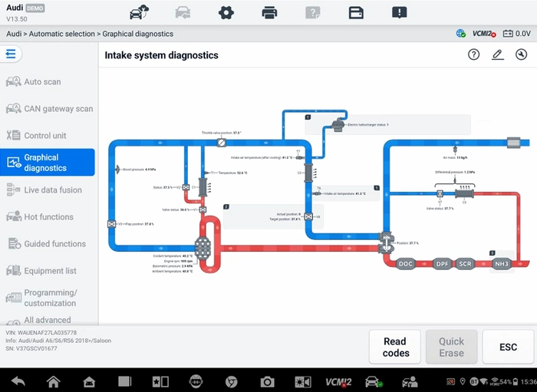
Task: Collapse the sidebar with the hamburger icon
Action: [x=11, y=54]
